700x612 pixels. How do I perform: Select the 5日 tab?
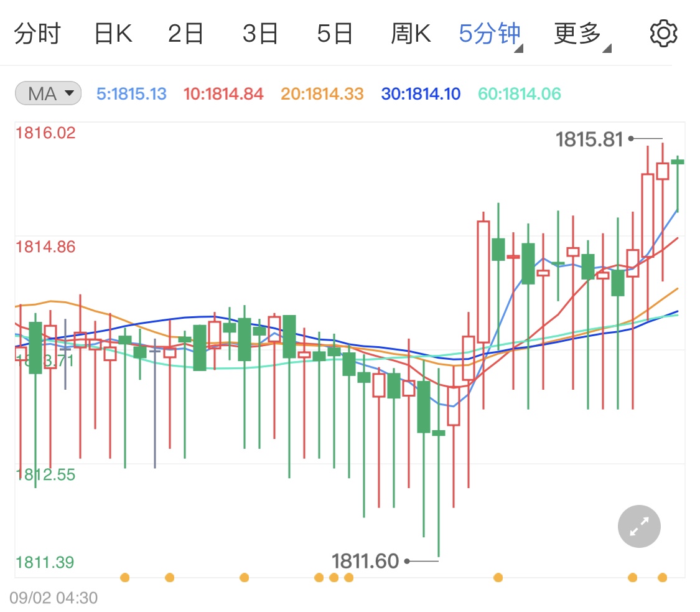click(335, 34)
